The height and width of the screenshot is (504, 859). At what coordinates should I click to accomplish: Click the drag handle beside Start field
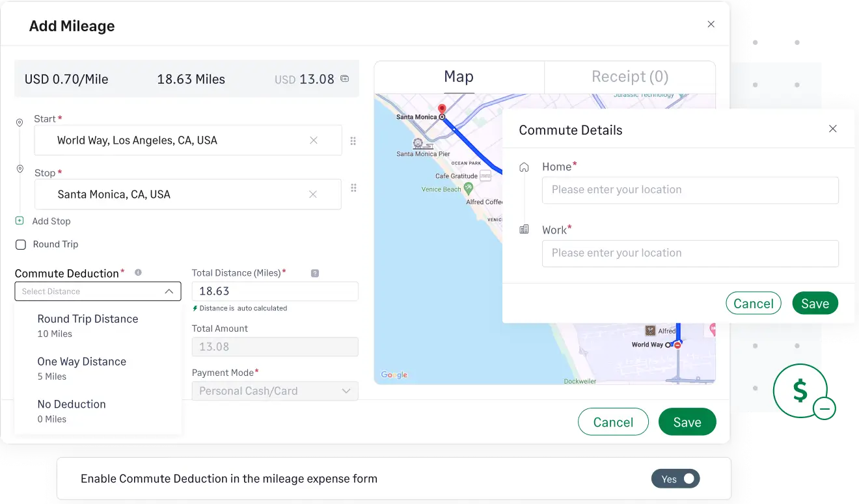353,141
